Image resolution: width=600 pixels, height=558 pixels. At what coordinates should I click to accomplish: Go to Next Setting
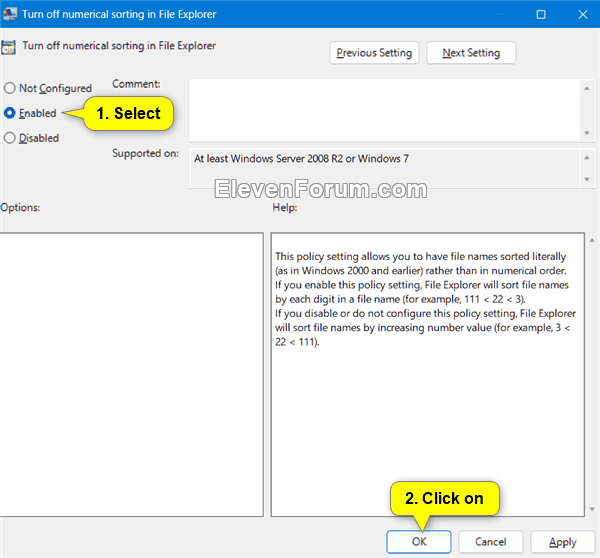(x=471, y=53)
